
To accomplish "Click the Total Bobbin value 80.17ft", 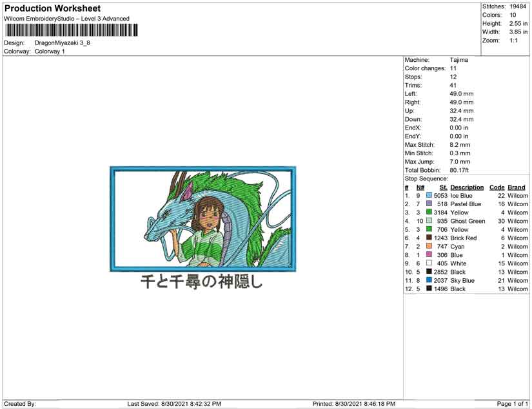I will coord(459,170).
